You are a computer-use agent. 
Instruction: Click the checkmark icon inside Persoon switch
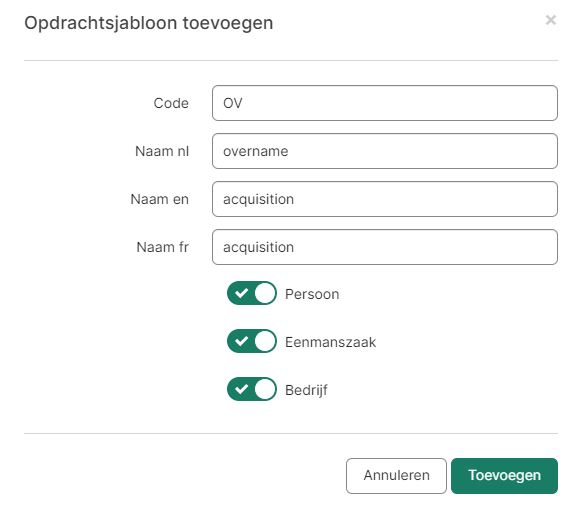[x=241, y=293]
